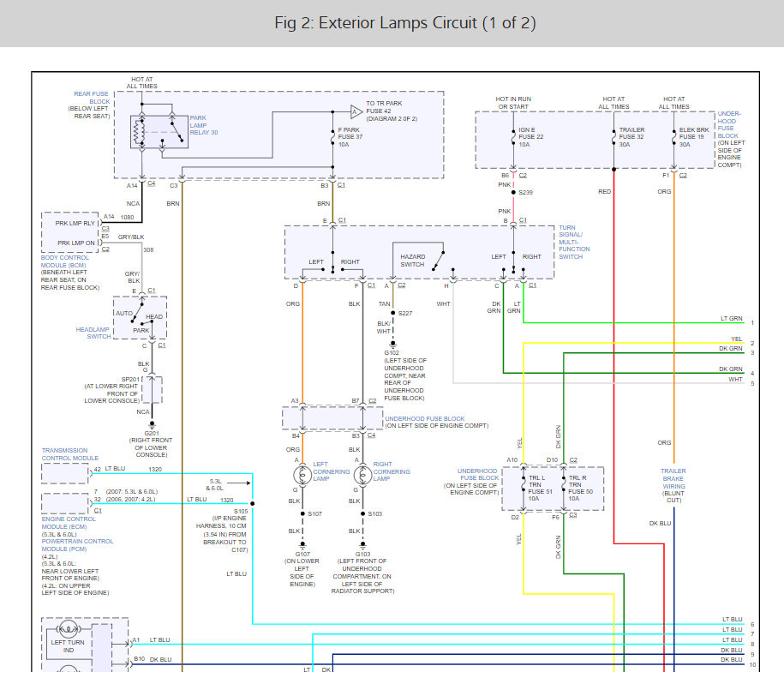This screenshot has height=696, width=784.
Task: Click the triangle A connector to TR Park
Action: point(356,111)
